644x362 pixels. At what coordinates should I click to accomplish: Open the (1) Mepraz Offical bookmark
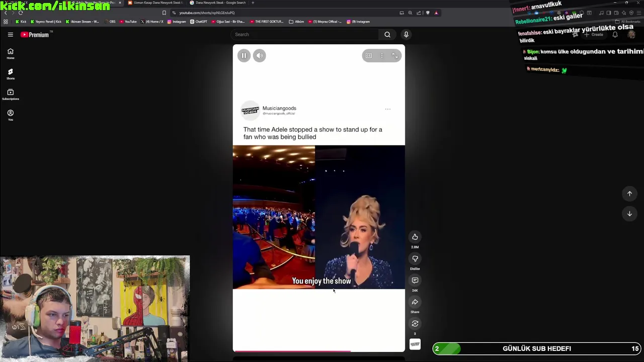coord(325,22)
